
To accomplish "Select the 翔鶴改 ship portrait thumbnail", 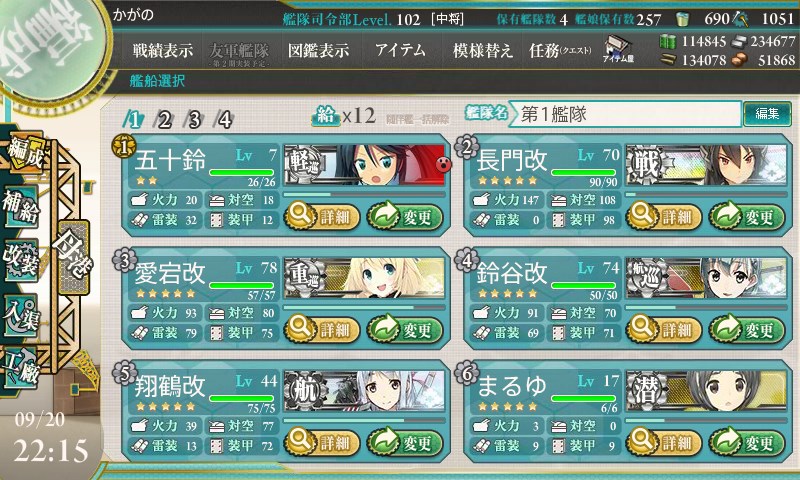I will 364,391.
